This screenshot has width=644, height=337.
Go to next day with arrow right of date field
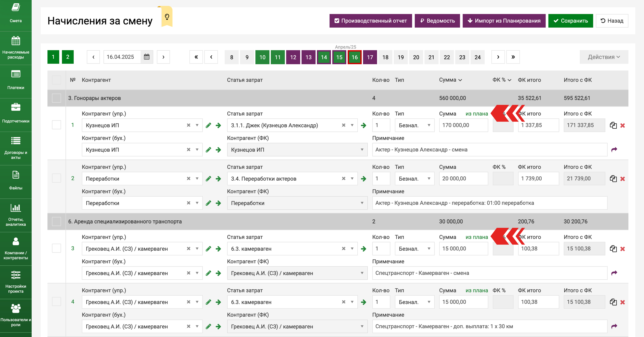[163, 57]
